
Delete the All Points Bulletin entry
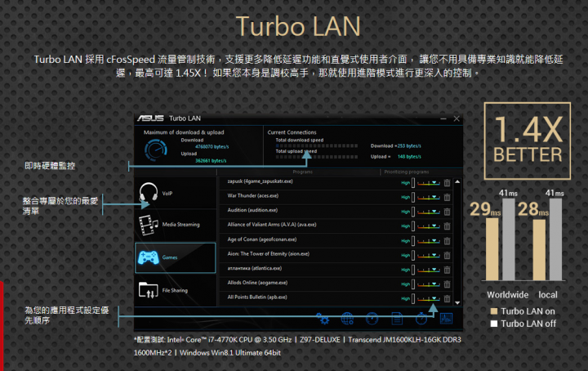click(x=447, y=298)
